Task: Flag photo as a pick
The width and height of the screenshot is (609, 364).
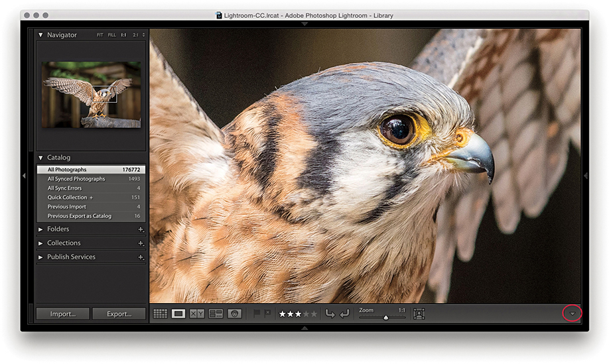Action: pyautogui.click(x=257, y=314)
